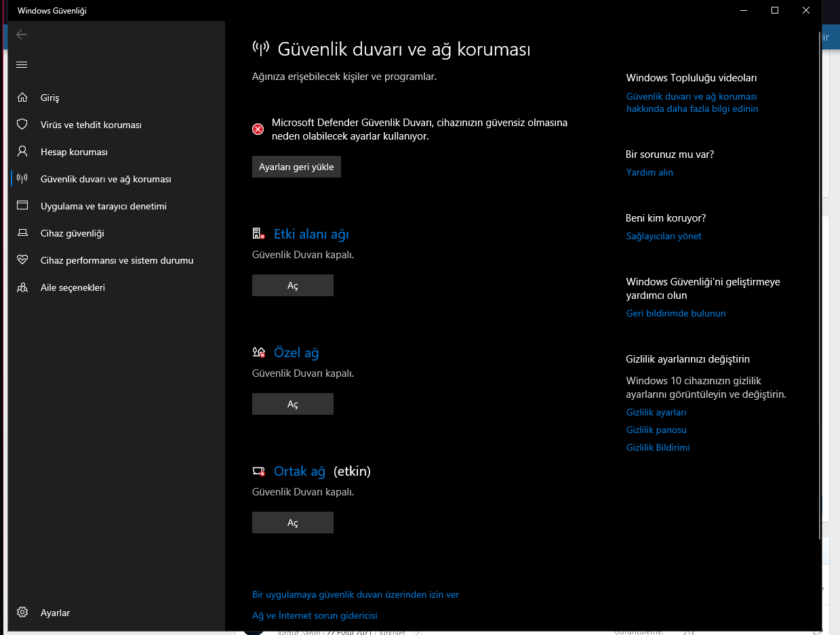Screen dimensions: 840x635
Task: Click the Yardım alın link
Action: click(649, 172)
